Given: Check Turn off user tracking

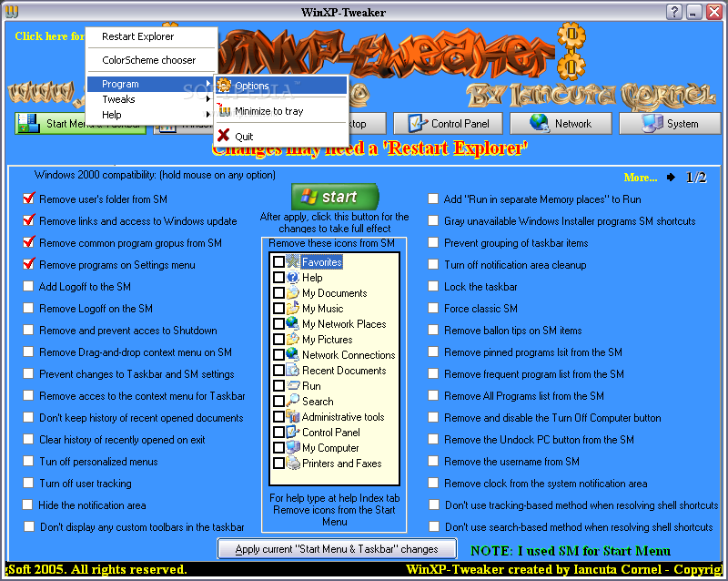Looking at the screenshot, I should (28, 483).
